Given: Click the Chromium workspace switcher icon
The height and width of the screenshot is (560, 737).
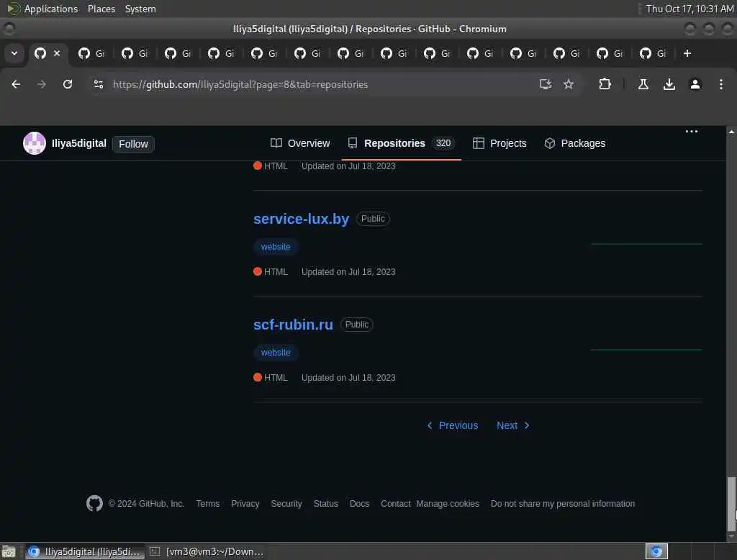Looking at the screenshot, I should [x=656, y=551].
